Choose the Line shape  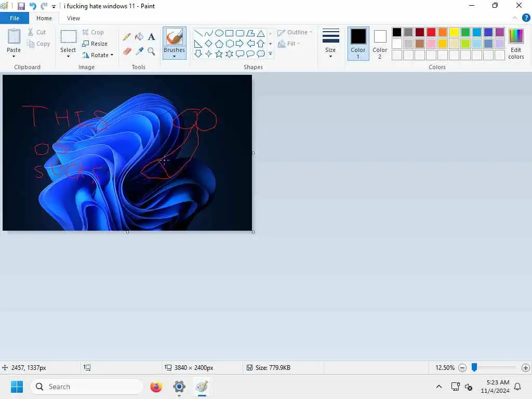[198, 33]
